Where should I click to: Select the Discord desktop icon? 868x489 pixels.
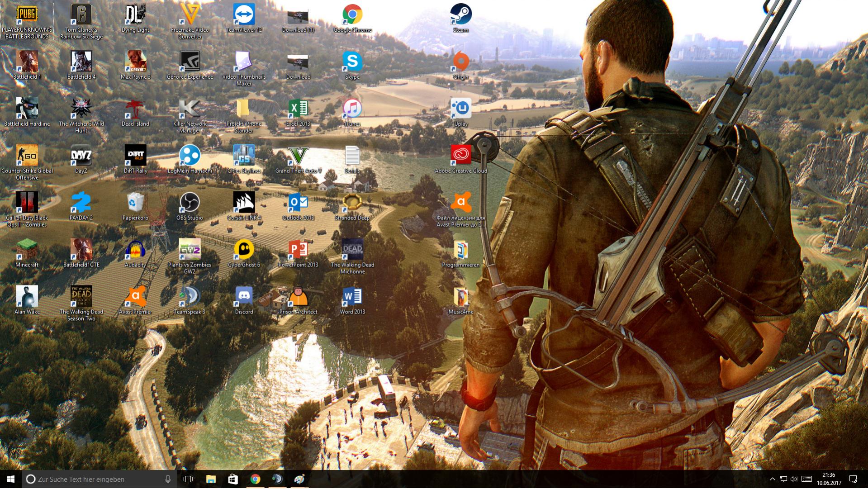244,300
